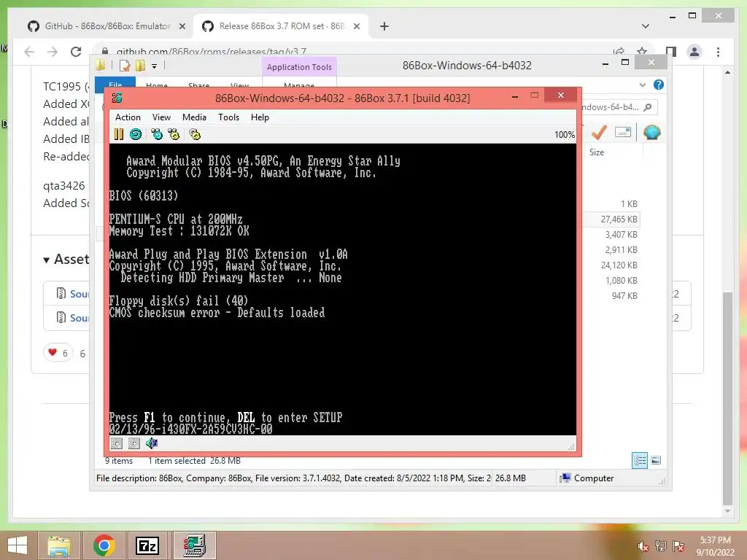Click Application Tools tab in File Explorer
Viewport: 747px width, 560px height.
point(299,67)
